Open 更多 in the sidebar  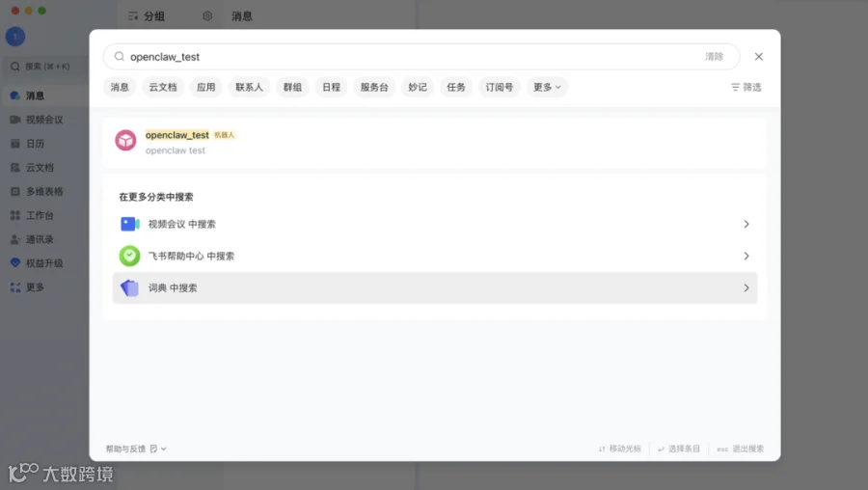[x=44, y=286]
